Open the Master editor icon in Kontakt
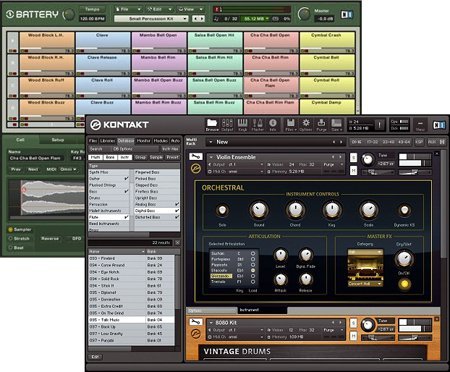Screen dimensions: 450x372 click(257, 125)
